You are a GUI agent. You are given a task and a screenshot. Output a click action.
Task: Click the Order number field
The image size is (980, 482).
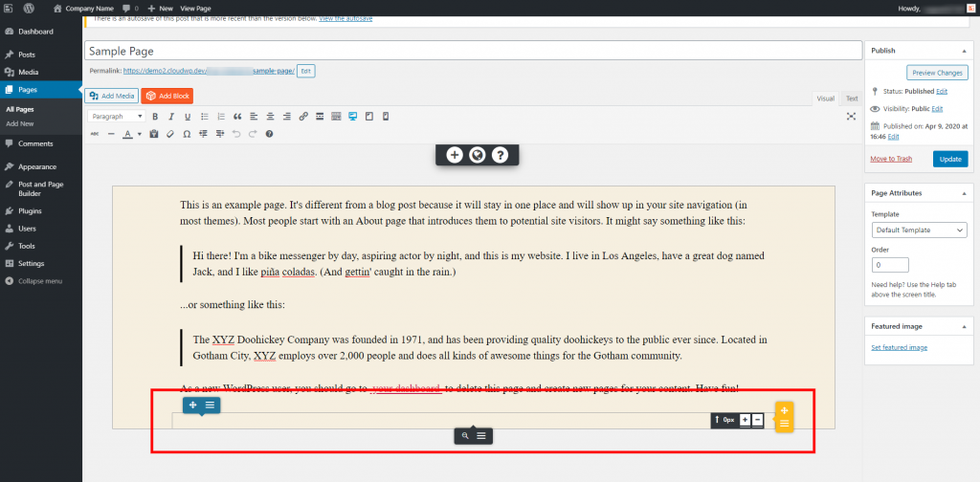coord(890,265)
